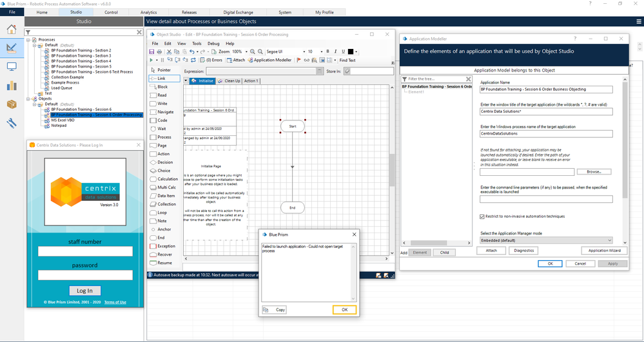Click the Browse button for executable path
644x342 pixels.
tap(594, 171)
